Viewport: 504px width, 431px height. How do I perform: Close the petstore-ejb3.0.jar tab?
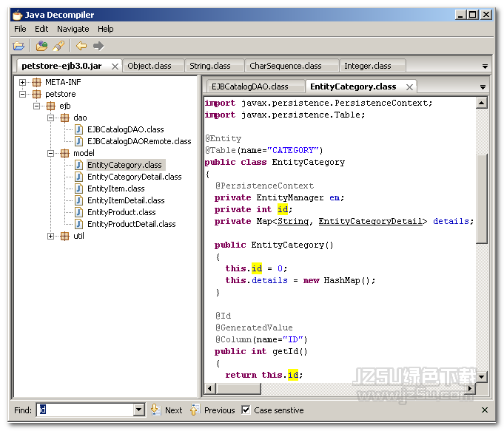[115, 67]
